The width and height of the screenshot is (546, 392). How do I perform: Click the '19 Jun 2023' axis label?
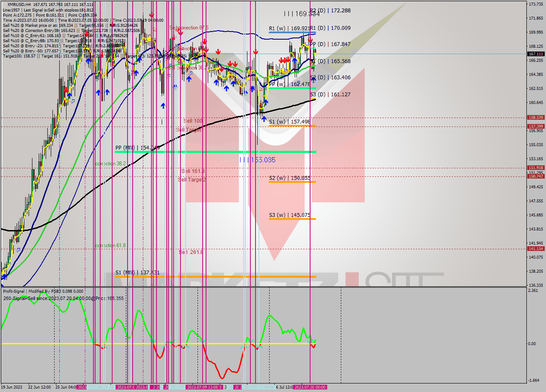[x=14, y=387]
